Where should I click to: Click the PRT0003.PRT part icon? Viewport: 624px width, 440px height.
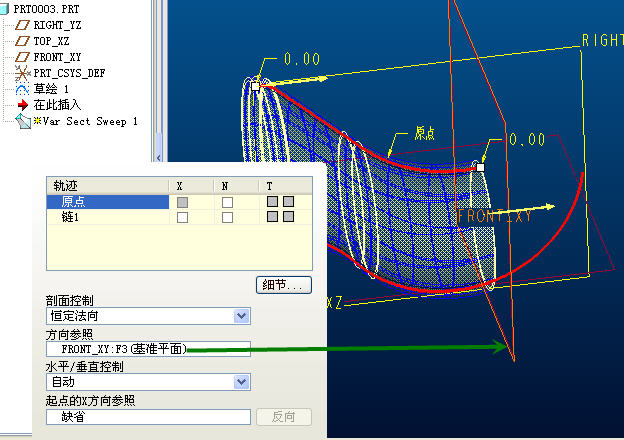pyautogui.click(x=4, y=9)
